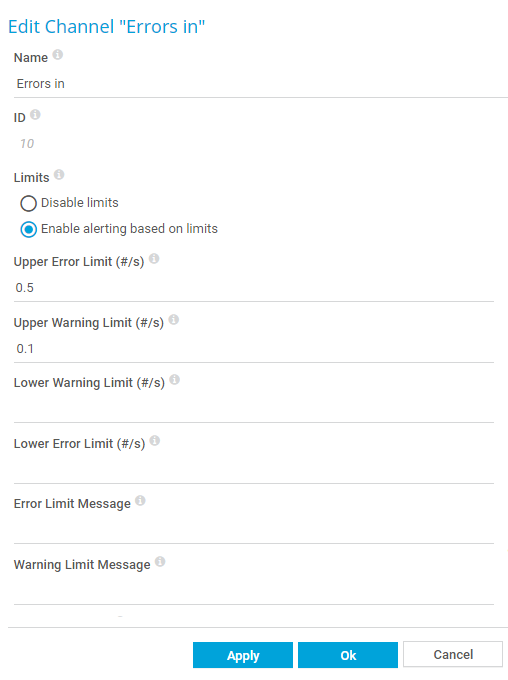This screenshot has height=680, width=508.
Task: Click the Lower Warning Limit info icon
Action: click(174, 379)
